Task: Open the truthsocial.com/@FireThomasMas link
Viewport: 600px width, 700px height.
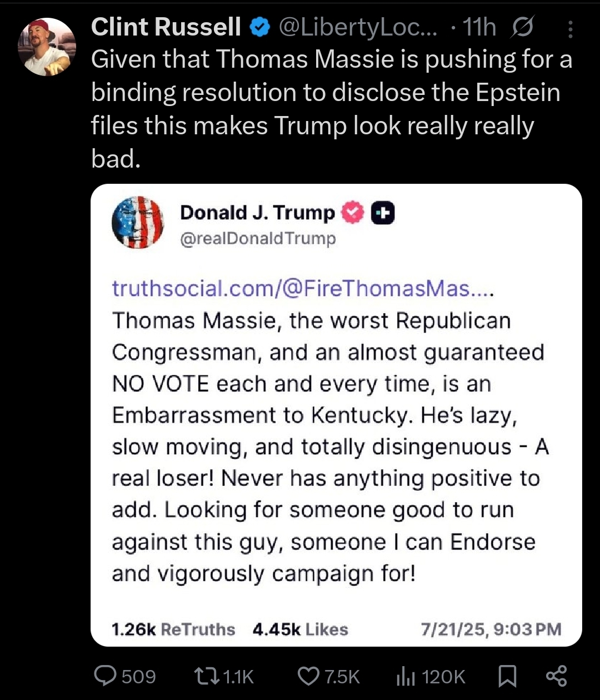Action: point(303,289)
